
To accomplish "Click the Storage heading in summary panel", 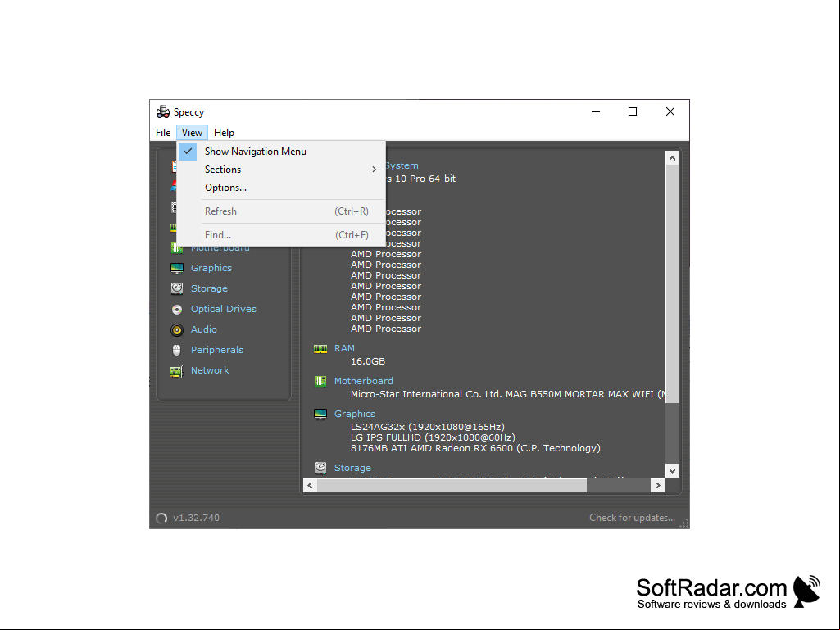I will (x=352, y=468).
